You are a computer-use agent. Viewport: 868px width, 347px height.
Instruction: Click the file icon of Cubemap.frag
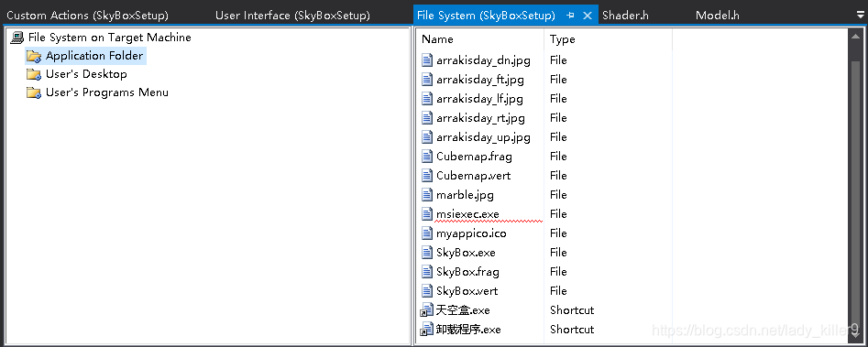pyautogui.click(x=427, y=157)
